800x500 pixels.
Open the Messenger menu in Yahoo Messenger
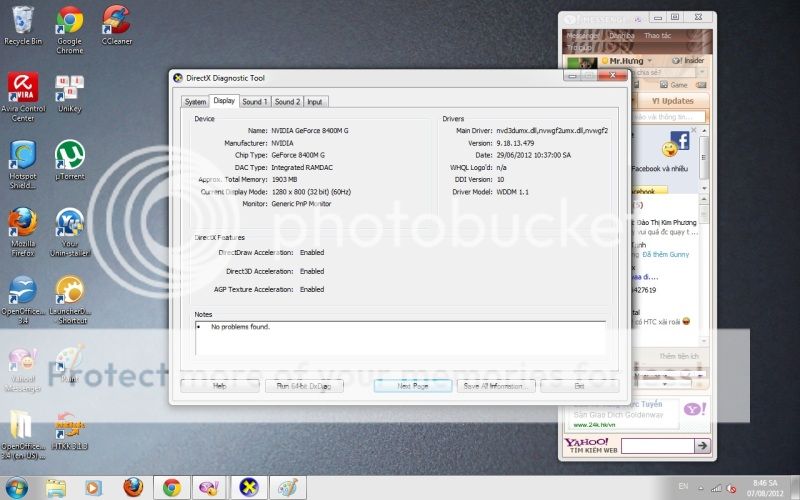point(583,36)
